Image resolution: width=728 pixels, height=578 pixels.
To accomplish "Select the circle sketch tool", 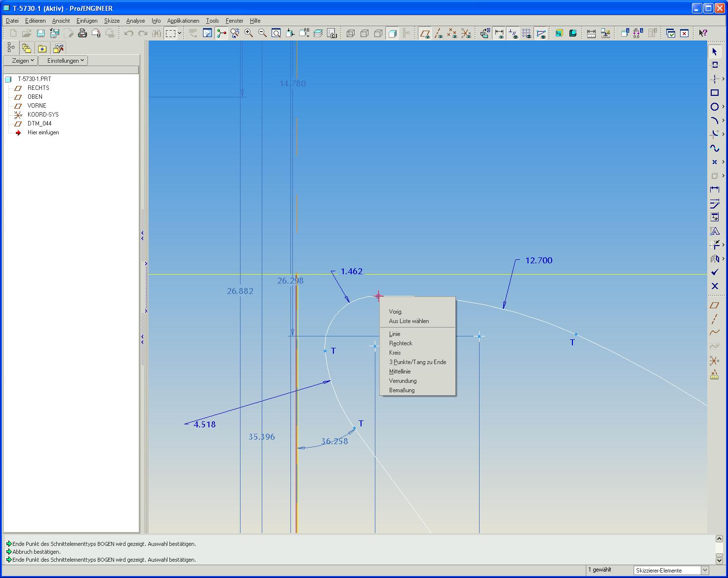I will [x=714, y=107].
